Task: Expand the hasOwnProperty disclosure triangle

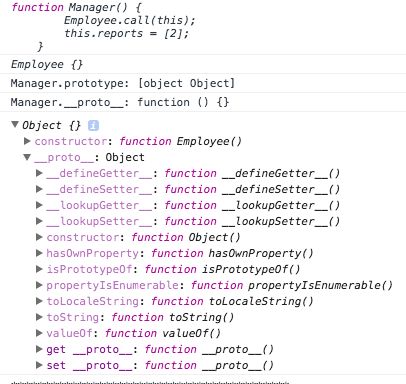Action: pos(39,253)
